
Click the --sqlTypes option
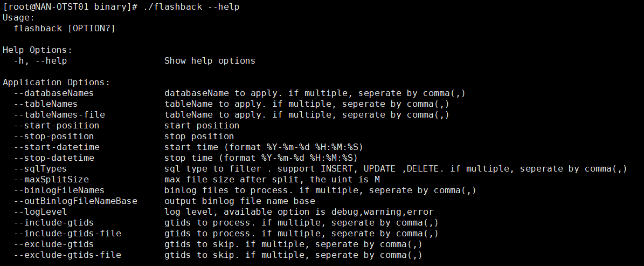[40, 169]
